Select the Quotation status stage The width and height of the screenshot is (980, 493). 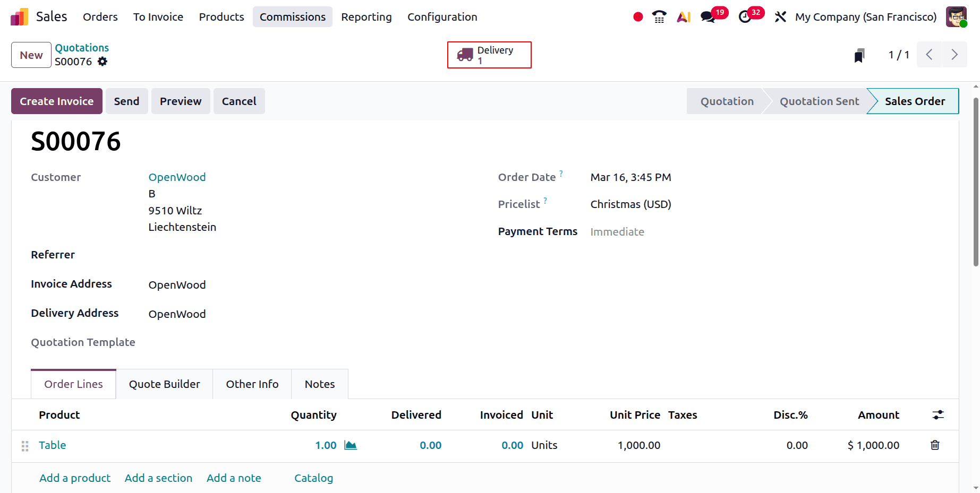pos(727,101)
